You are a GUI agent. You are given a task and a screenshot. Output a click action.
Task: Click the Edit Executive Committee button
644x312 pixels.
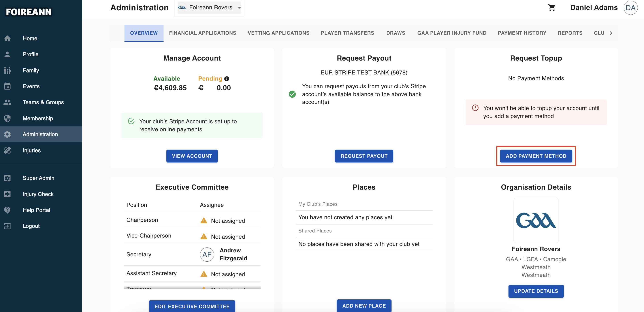pyautogui.click(x=192, y=306)
